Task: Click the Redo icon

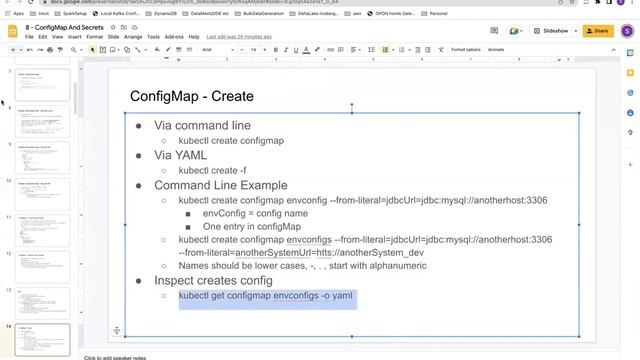Action: pyautogui.click(x=40, y=50)
